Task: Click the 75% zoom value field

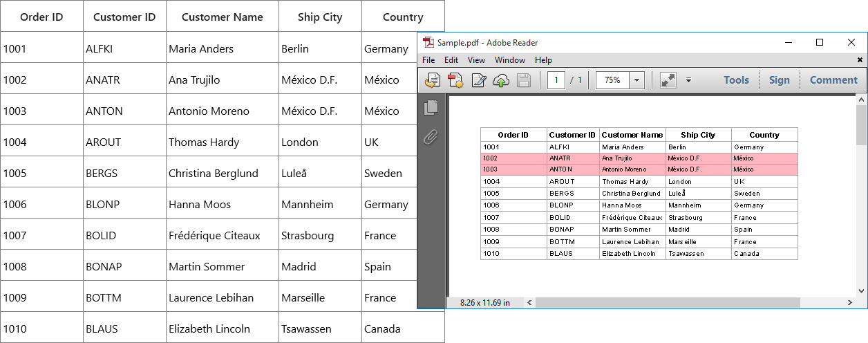Action: point(613,80)
